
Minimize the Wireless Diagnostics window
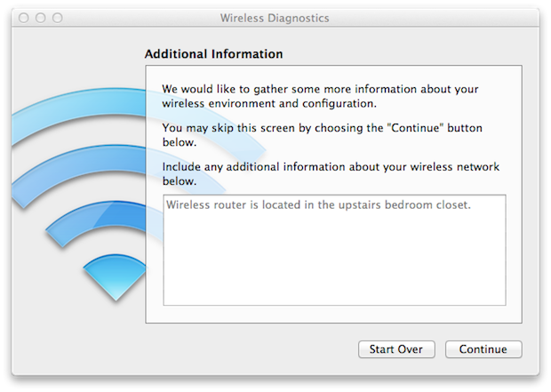41,17
